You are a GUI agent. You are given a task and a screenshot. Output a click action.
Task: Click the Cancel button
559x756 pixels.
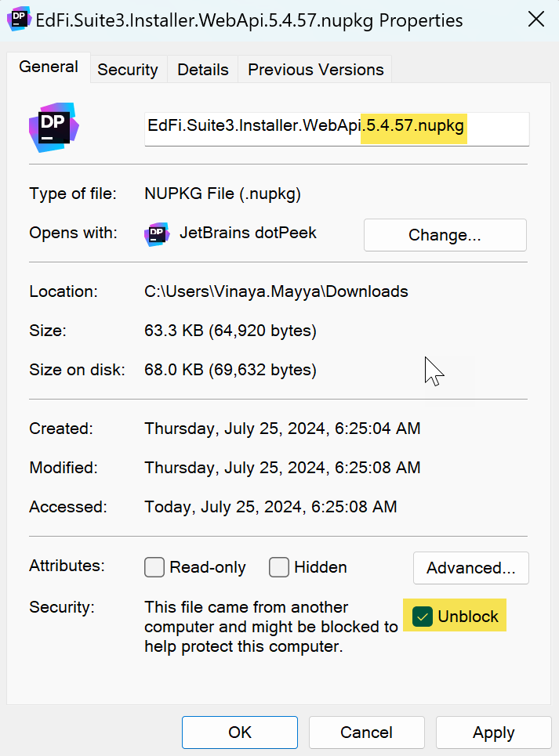tap(366, 732)
